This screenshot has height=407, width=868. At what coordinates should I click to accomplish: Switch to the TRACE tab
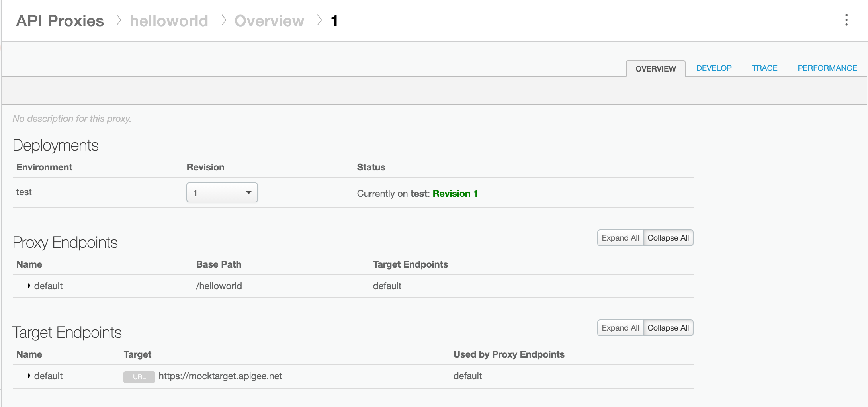(x=764, y=68)
